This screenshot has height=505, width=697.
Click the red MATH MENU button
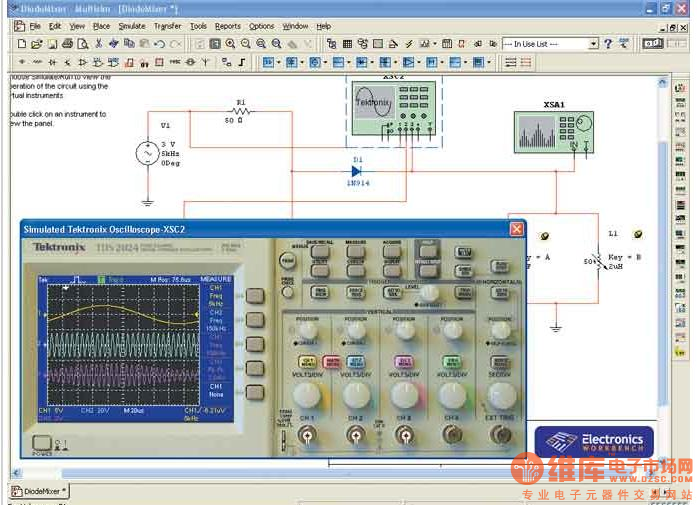click(331, 361)
